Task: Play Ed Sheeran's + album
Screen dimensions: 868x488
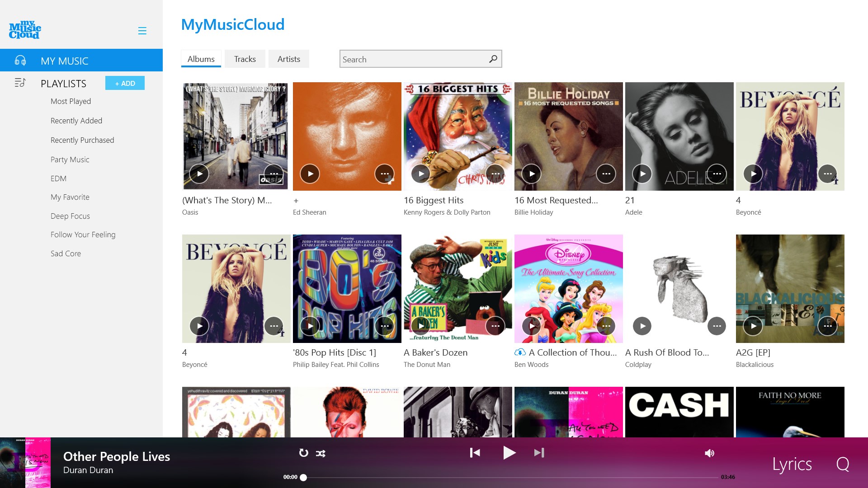Action: [x=310, y=174]
